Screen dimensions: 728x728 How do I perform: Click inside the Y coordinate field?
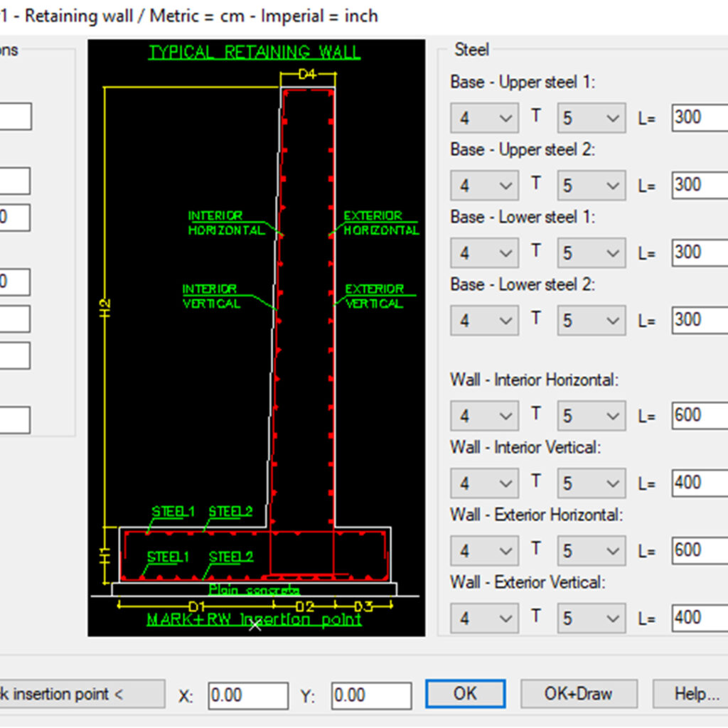coord(370,694)
